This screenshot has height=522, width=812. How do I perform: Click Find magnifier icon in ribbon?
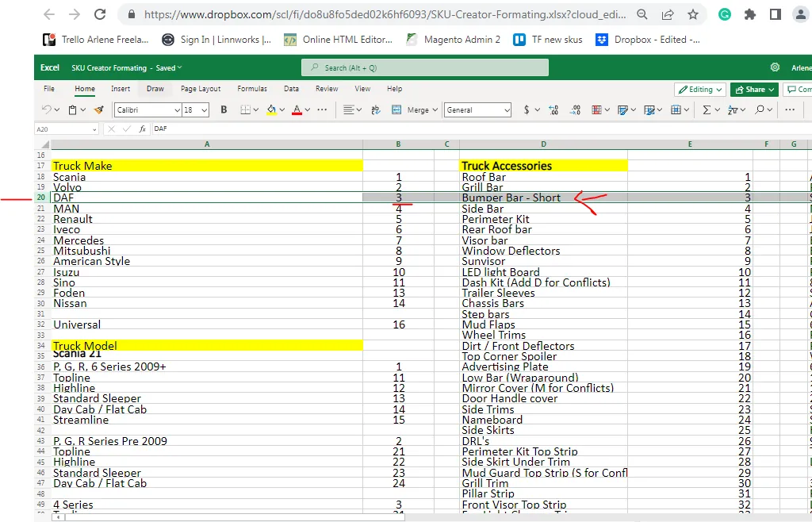[x=760, y=109]
